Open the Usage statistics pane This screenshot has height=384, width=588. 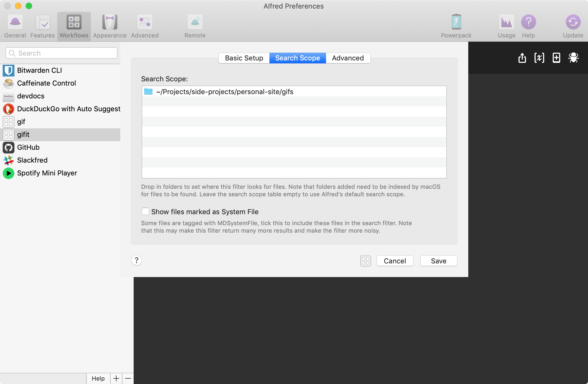click(x=506, y=26)
